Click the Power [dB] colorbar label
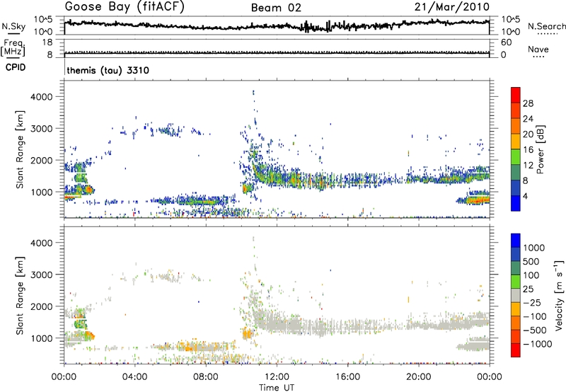566x392 pixels. click(541, 149)
